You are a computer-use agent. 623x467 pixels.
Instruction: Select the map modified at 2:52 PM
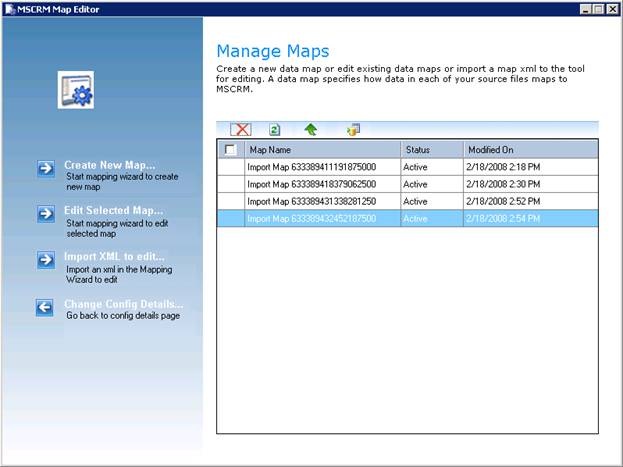(311, 201)
